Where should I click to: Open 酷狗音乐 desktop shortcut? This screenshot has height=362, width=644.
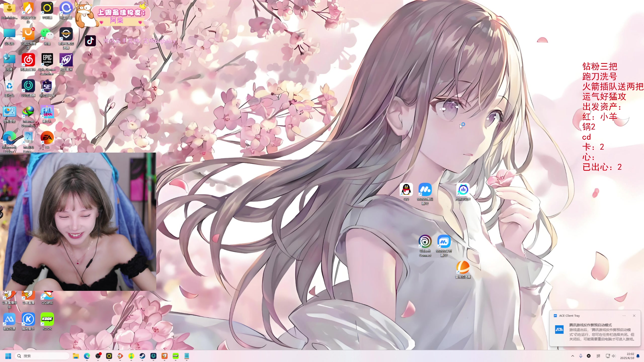[28, 322]
